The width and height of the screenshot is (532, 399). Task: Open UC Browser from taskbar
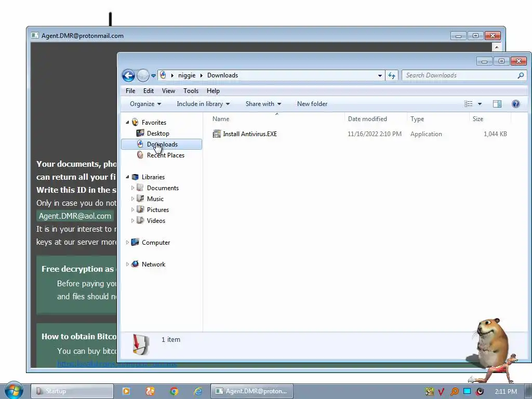150,391
